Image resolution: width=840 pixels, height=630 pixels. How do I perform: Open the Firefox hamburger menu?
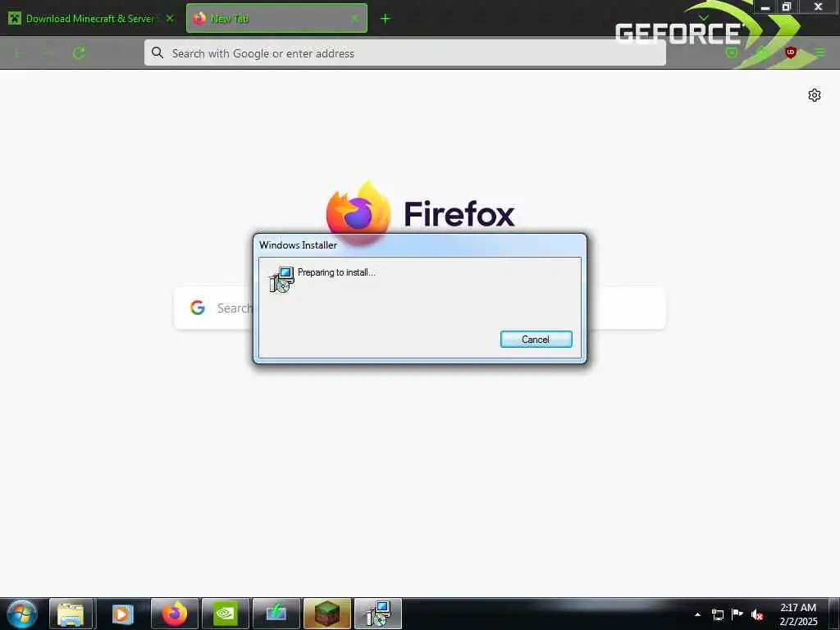click(x=820, y=52)
